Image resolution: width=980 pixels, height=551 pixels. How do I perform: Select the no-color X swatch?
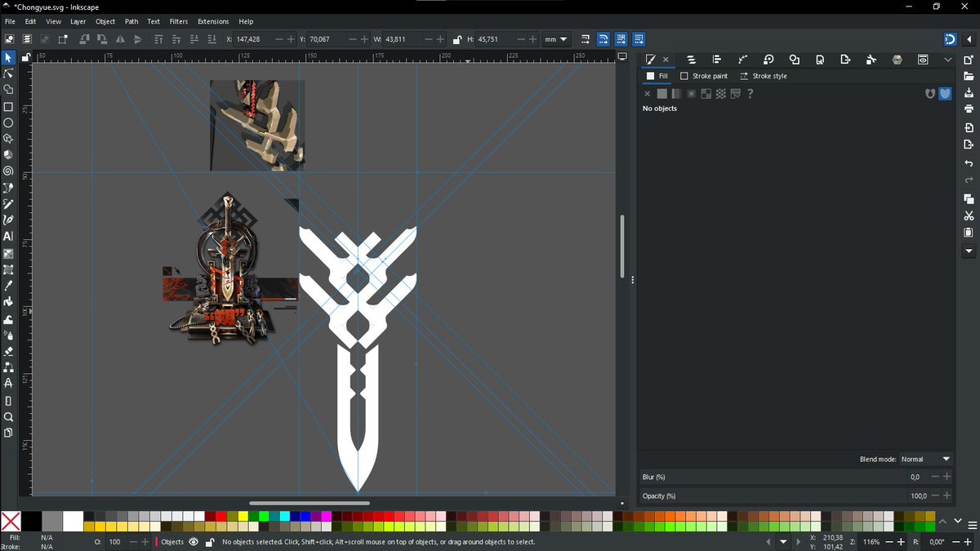pyautogui.click(x=11, y=522)
